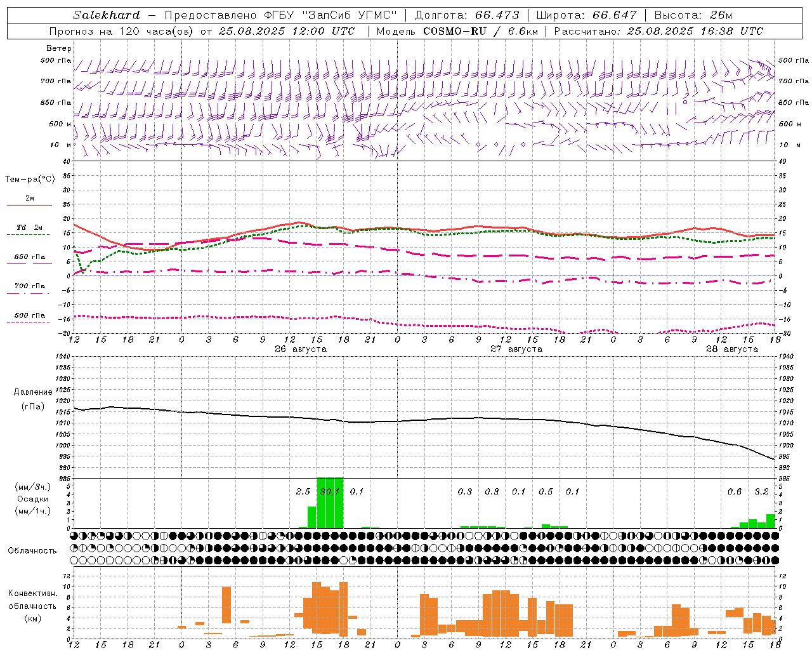Click the '0.6' precipitation amount

pos(735,491)
